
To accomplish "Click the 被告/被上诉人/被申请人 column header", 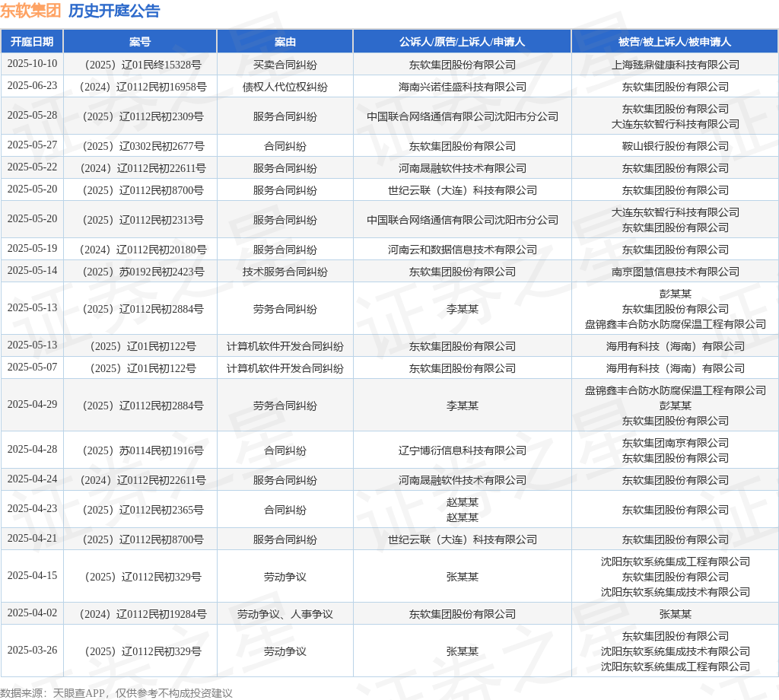I will 675,42.
